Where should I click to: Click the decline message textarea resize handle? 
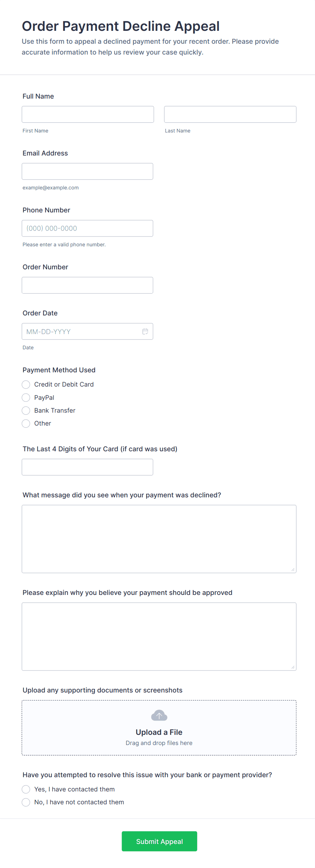tap(293, 570)
